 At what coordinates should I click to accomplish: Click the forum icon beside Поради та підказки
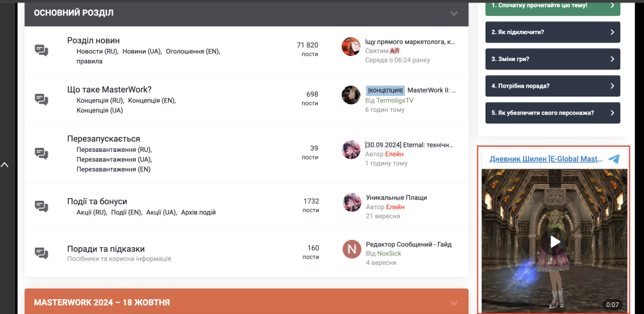pos(41,253)
